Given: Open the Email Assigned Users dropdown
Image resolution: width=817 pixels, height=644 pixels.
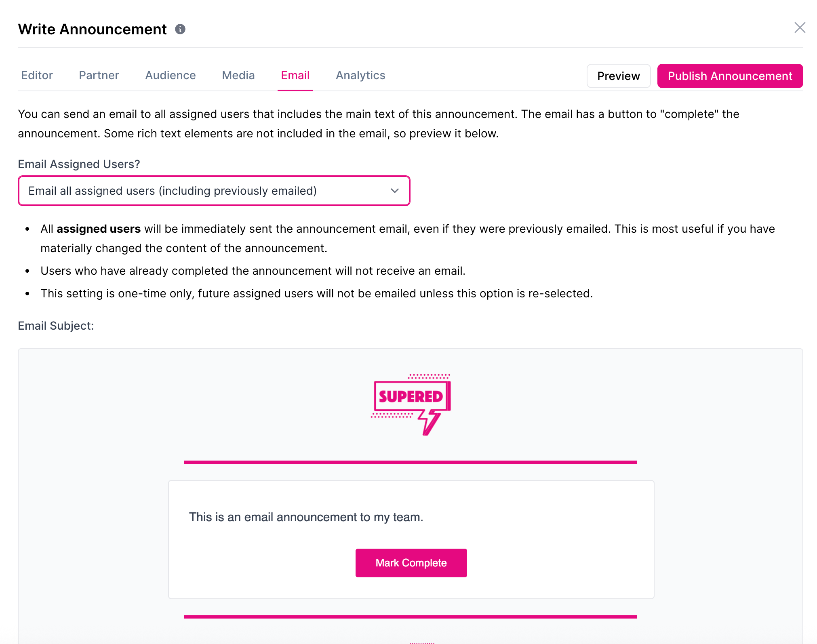Looking at the screenshot, I should [214, 191].
